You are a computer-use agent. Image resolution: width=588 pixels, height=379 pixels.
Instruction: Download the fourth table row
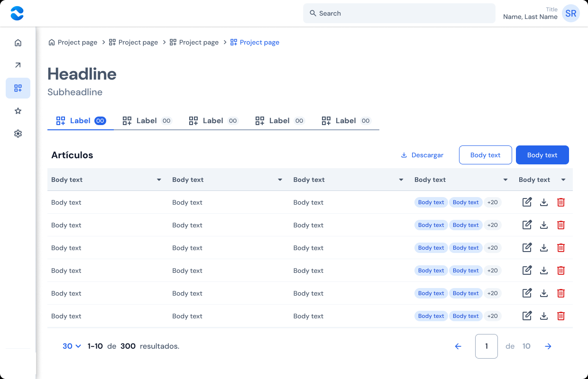pyautogui.click(x=544, y=271)
